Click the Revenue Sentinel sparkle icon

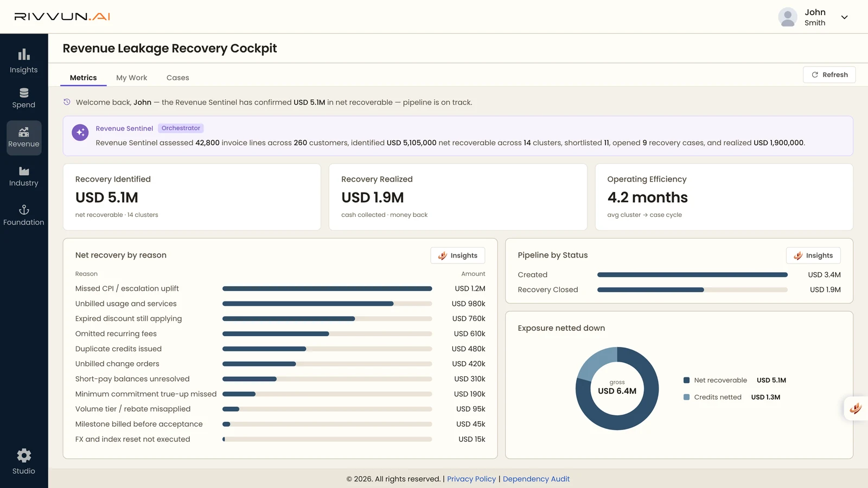pyautogui.click(x=80, y=132)
